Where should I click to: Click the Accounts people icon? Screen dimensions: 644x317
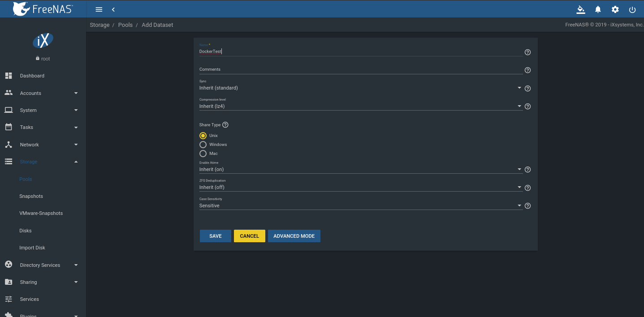coord(9,93)
